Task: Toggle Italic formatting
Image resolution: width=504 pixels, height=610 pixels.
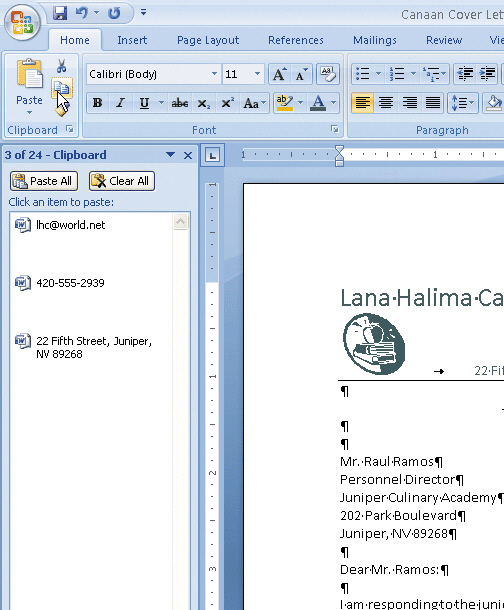Action: pos(121,103)
